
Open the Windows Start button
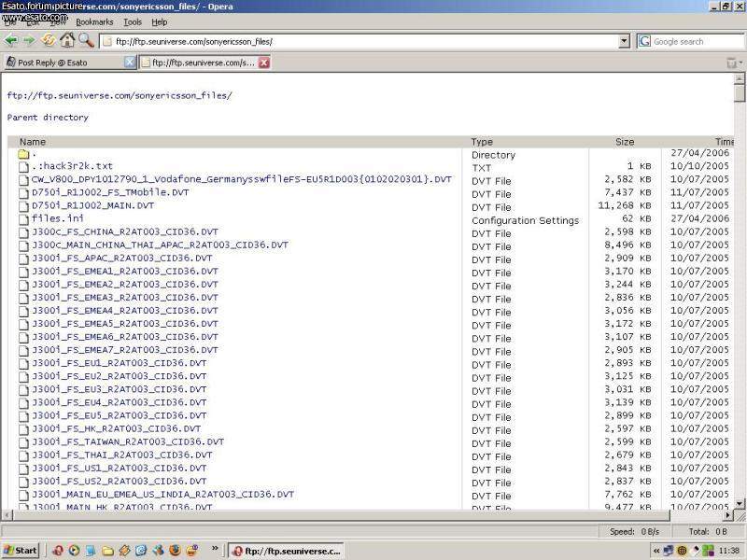pyautogui.click(x=20, y=551)
